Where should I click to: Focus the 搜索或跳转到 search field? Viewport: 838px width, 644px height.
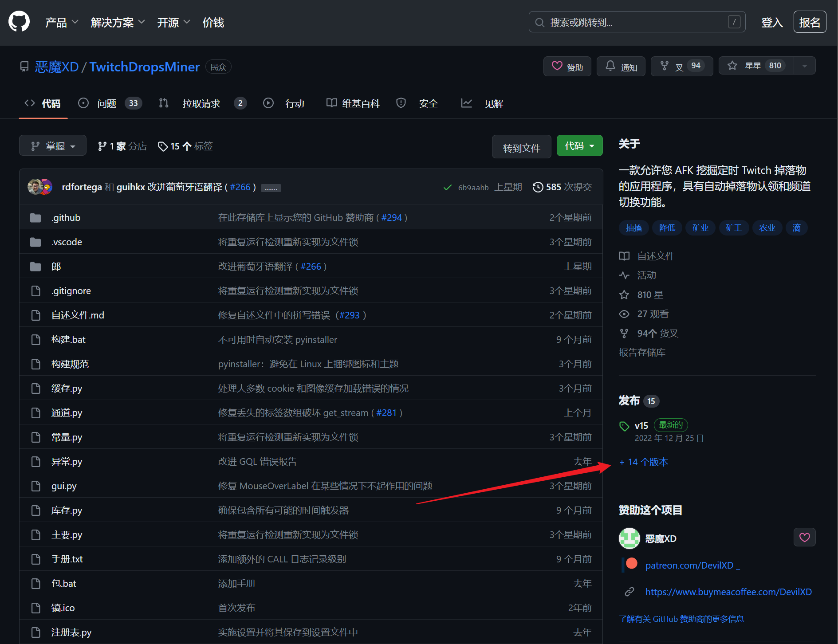pyautogui.click(x=637, y=22)
